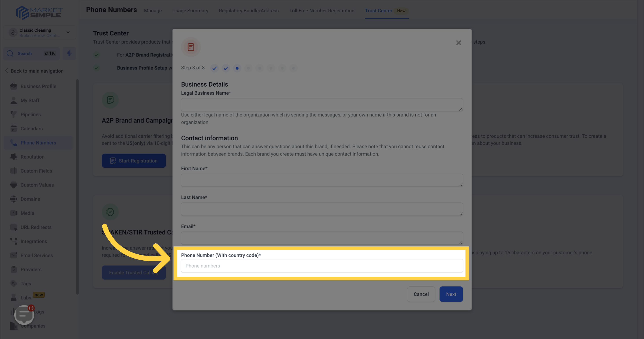This screenshot has width=644, height=339.
Task: Click the Phone Number input field
Action: click(x=322, y=266)
